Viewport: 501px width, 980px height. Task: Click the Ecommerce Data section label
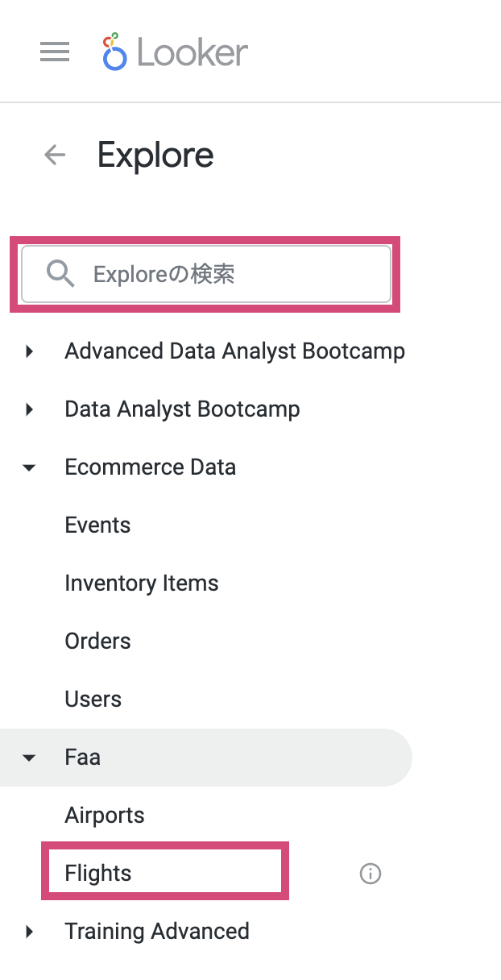[150, 467]
